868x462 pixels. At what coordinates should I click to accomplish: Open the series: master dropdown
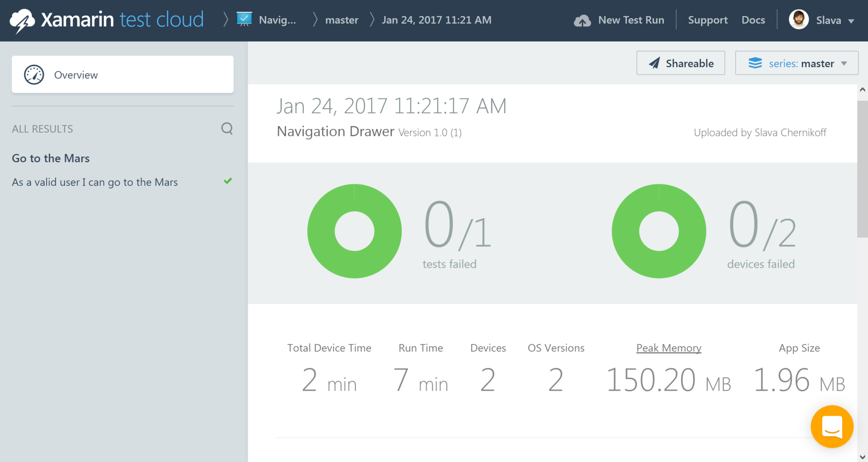797,63
